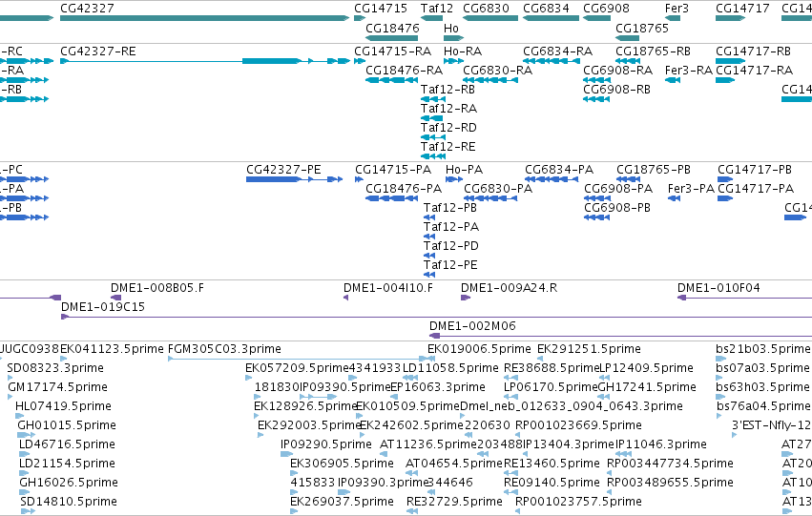Select transcript CG14717-RB
This screenshot has height=516, width=812.
tap(753, 52)
